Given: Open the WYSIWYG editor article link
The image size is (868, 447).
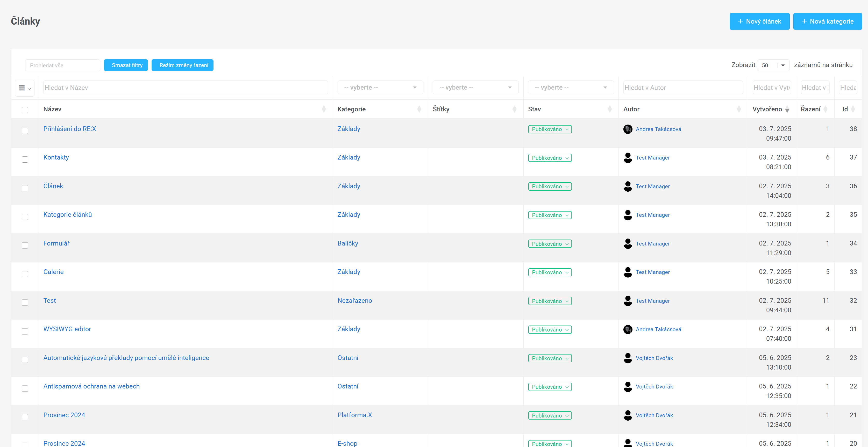Looking at the screenshot, I should 67,329.
